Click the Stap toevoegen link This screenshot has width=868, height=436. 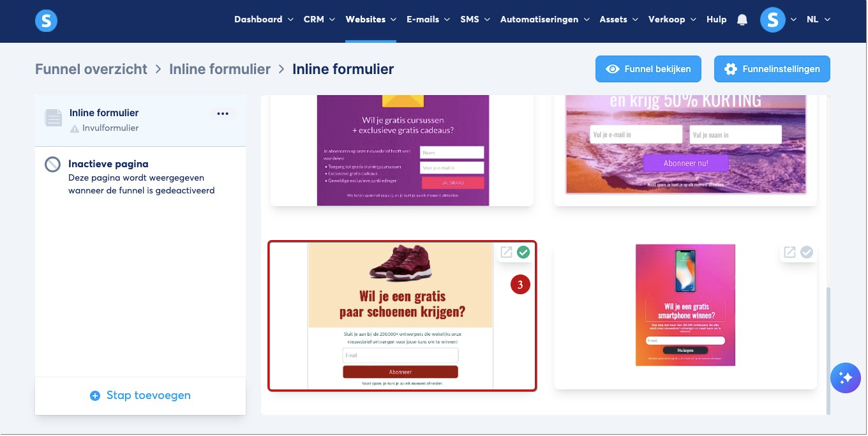click(x=140, y=396)
